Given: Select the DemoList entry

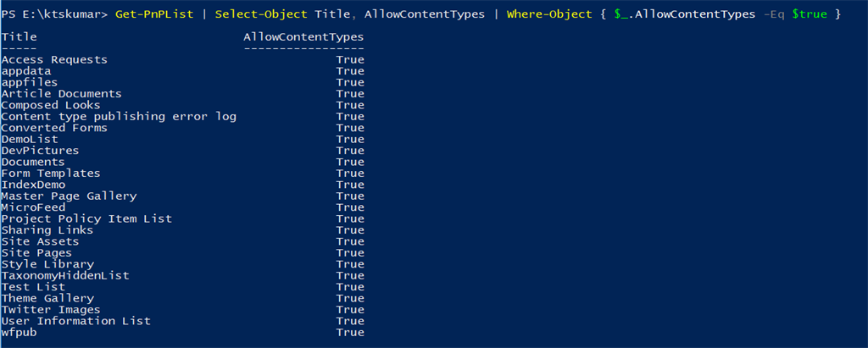Looking at the screenshot, I should pos(29,140).
